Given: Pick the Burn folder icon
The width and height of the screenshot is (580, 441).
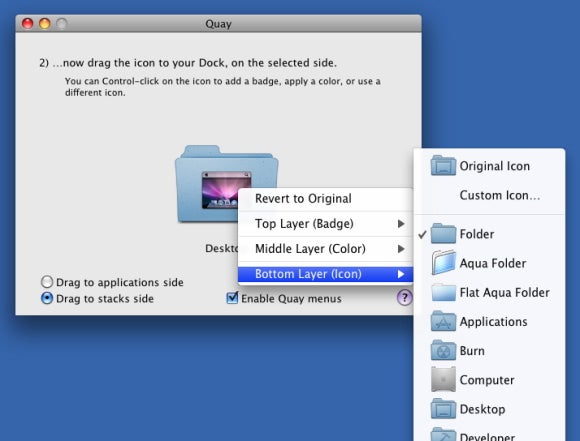Looking at the screenshot, I should tap(443, 350).
